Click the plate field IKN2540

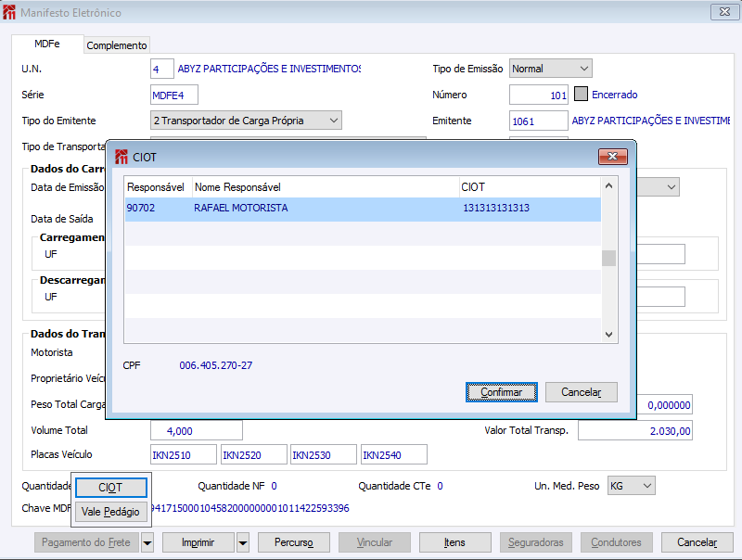tap(394, 455)
